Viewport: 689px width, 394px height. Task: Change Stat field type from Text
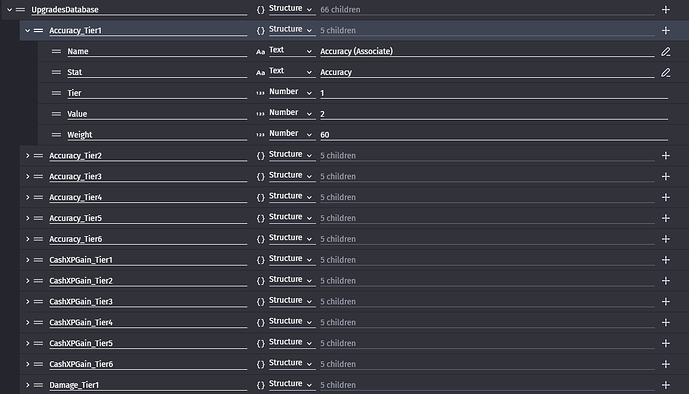pyautogui.click(x=292, y=72)
